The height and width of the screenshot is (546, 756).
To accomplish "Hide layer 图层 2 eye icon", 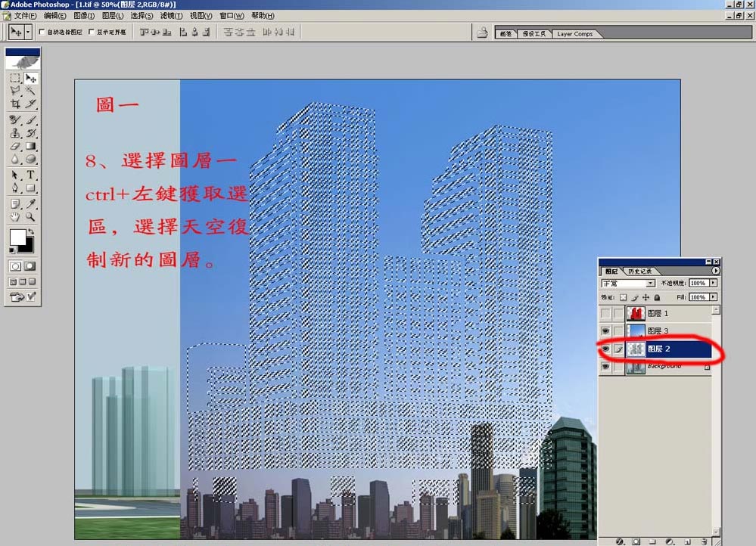I will [605, 349].
